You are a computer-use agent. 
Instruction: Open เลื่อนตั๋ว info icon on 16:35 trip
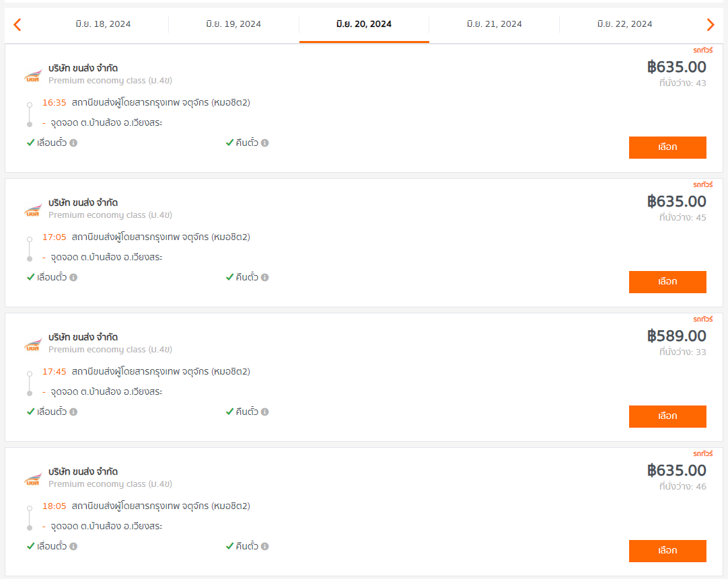click(73, 143)
